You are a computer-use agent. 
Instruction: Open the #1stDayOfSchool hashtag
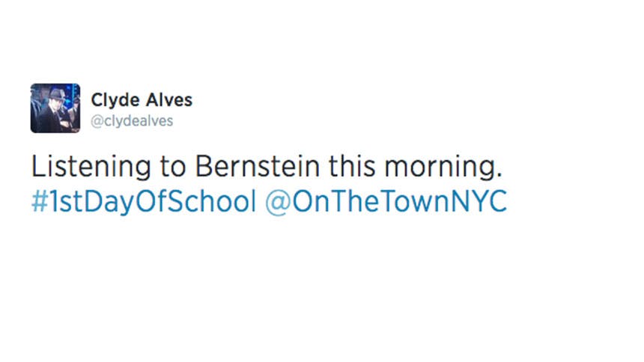click(x=143, y=202)
